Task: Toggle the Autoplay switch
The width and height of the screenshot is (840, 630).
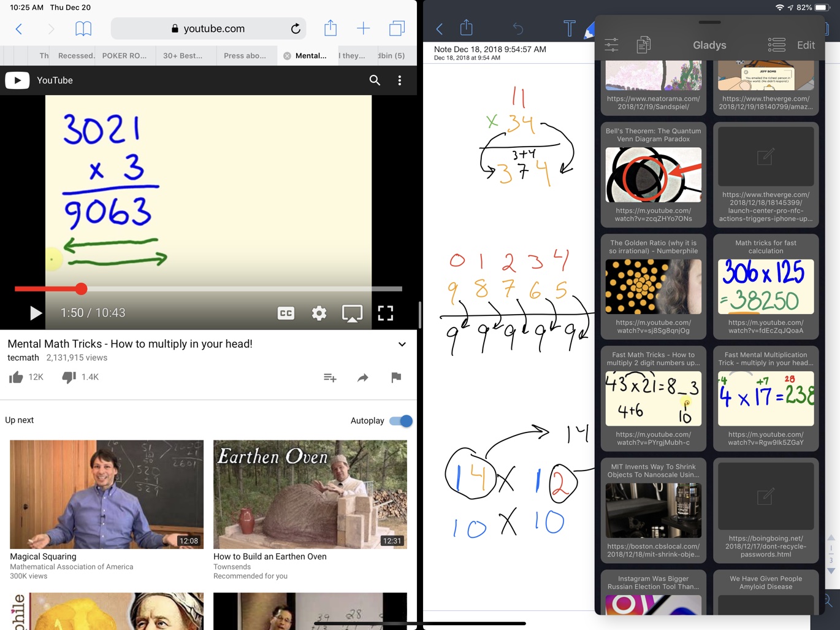Action: (401, 421)
